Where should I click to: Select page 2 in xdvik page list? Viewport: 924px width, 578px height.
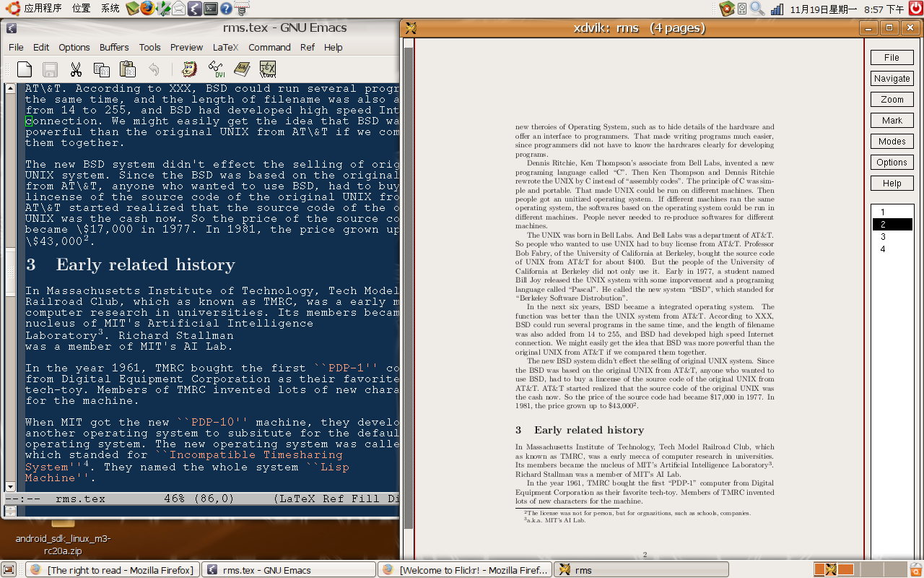[892, 225]
